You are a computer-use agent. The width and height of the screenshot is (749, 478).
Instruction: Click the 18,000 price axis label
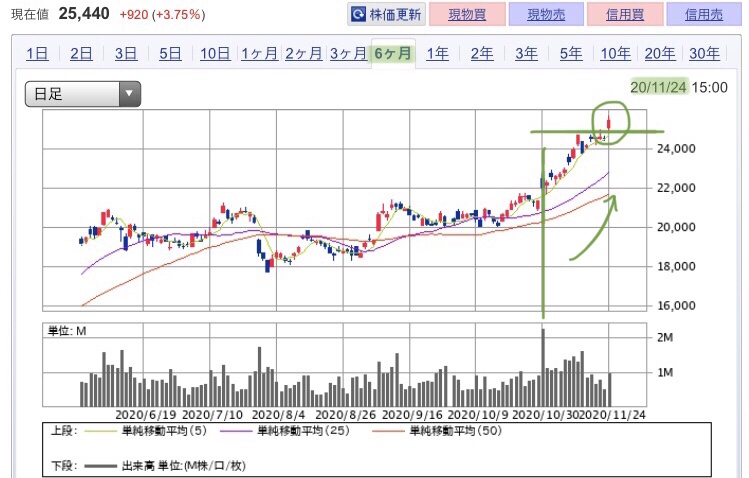click(675, 266)
